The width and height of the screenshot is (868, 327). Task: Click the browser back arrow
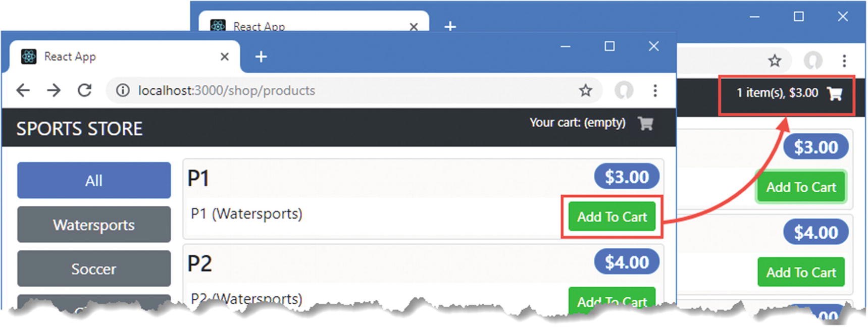[23, 90]
